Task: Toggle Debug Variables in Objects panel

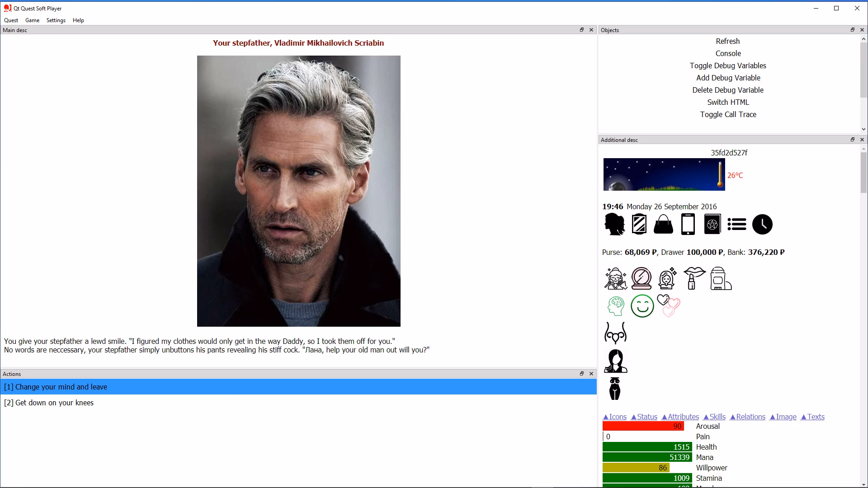Action: [727, 66]
